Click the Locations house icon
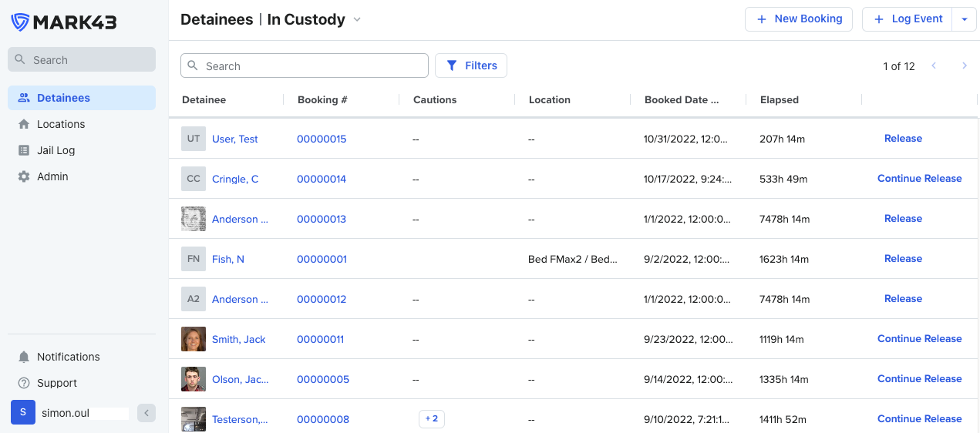This screenshot has width=980, height=433. 24,124
